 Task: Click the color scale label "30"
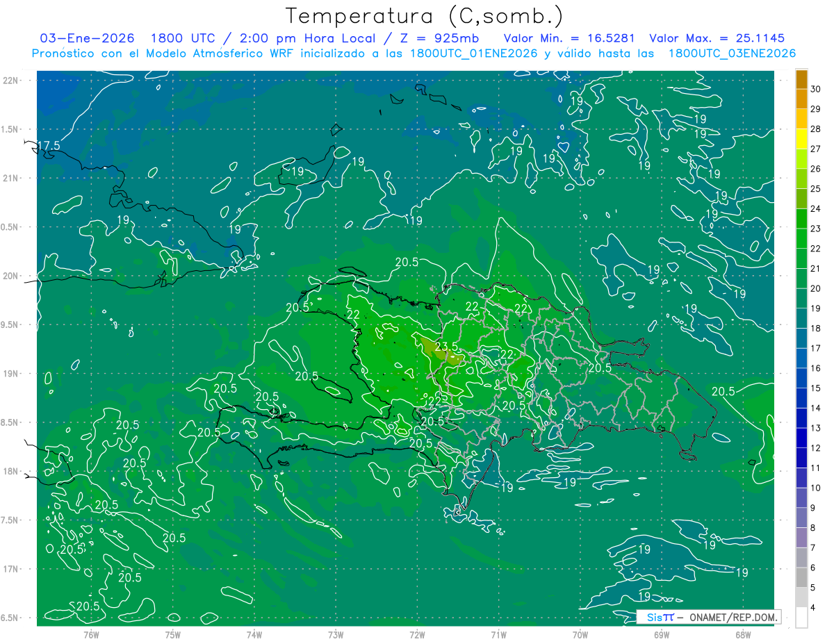point(816,89)
